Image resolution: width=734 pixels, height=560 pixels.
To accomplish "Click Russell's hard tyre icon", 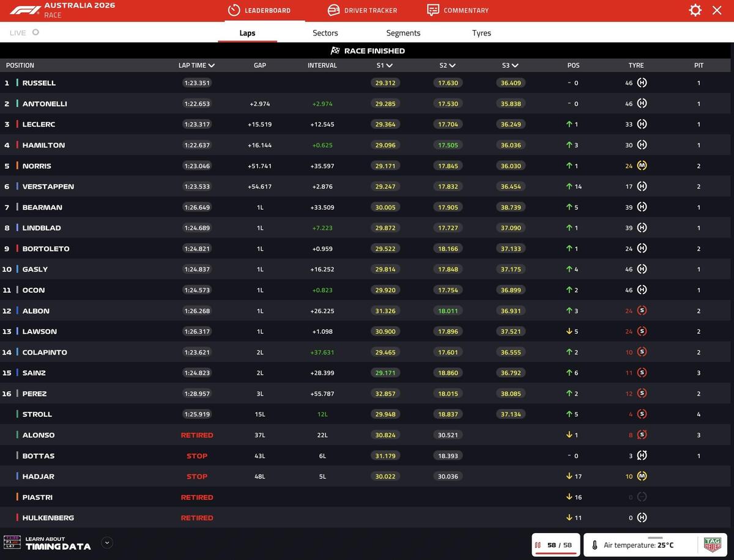I will 642,83.
